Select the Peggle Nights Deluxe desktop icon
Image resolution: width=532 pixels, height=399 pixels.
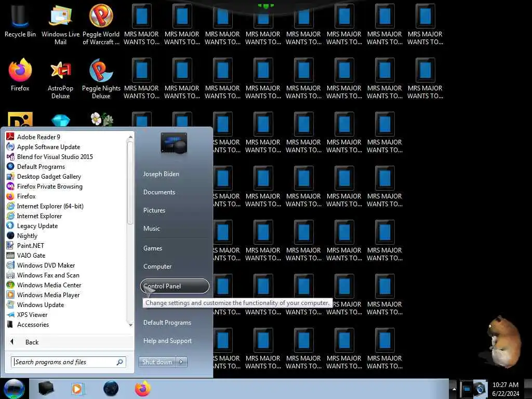[x=101, y=79]
